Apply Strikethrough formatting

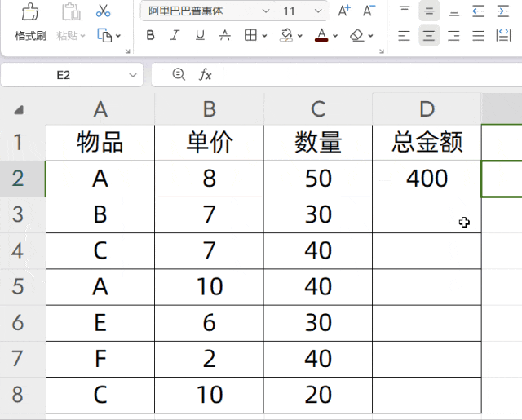[x=225, y=36]
